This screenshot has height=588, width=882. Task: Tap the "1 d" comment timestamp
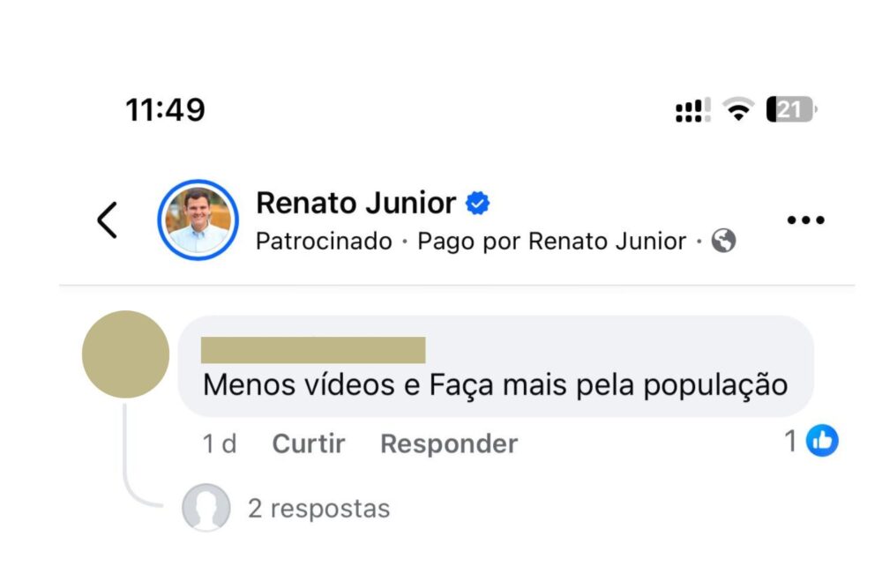coord(220,443)
